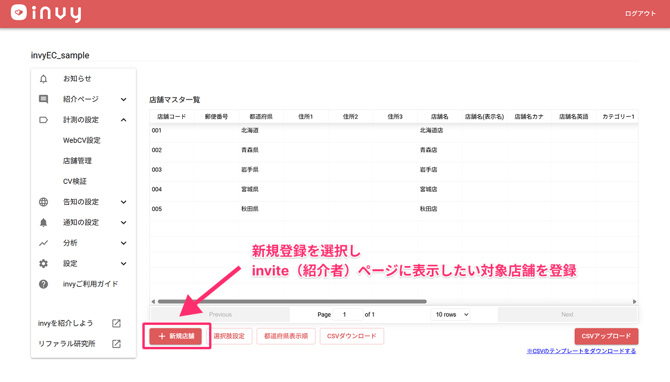Click the CSV template download link
Viewport: 670px width, 382px height.
pyautogui.click(x=581, y=351)
